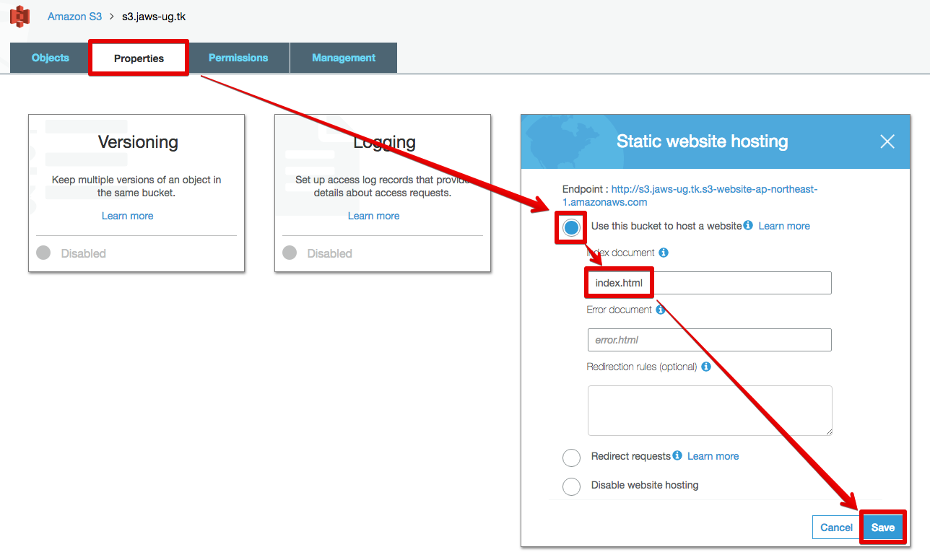Focus the Index document input field
This screenshot has height=560, width=930.
click(710, 283)
